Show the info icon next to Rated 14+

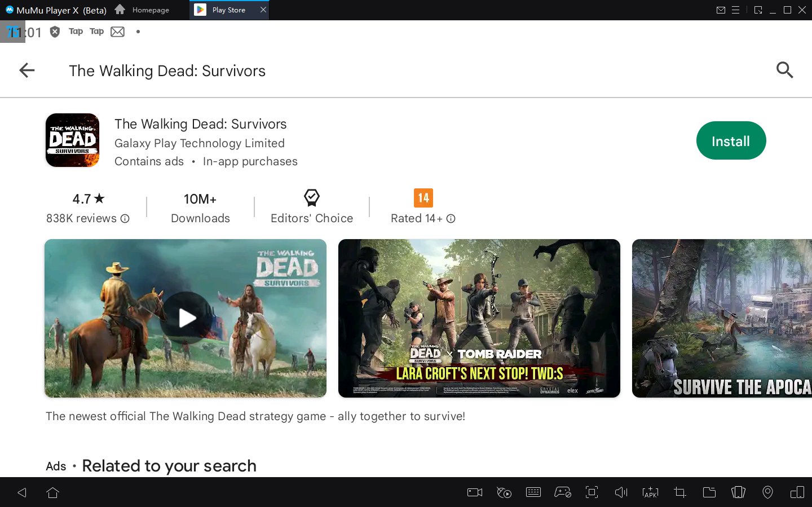point(451,219)
